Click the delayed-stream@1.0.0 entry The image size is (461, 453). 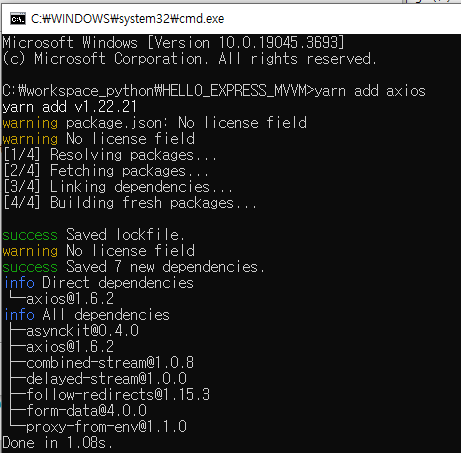click(106, 379)
